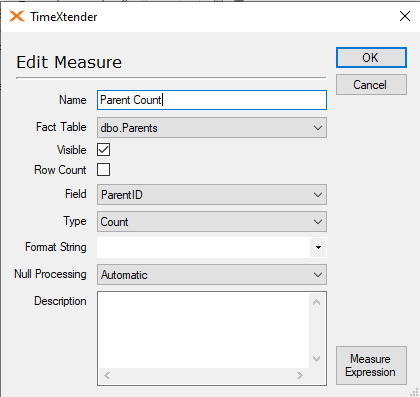Click the Description scroll up arrow

point(317,302)
